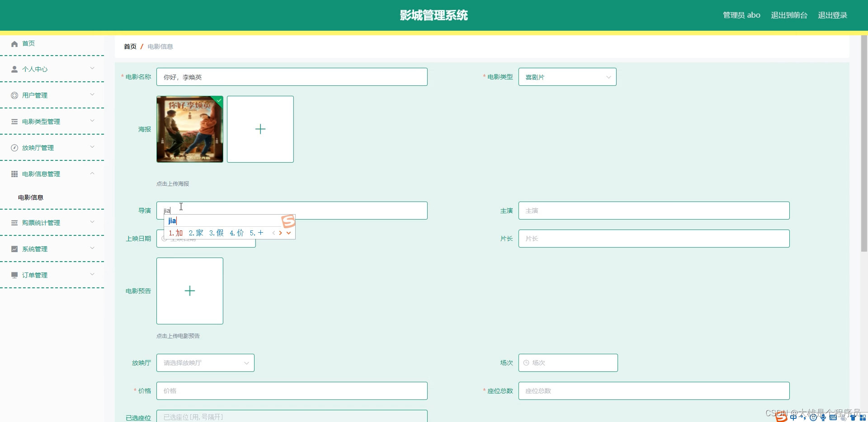Go to next IME candidate page arrow

point(281,233)
